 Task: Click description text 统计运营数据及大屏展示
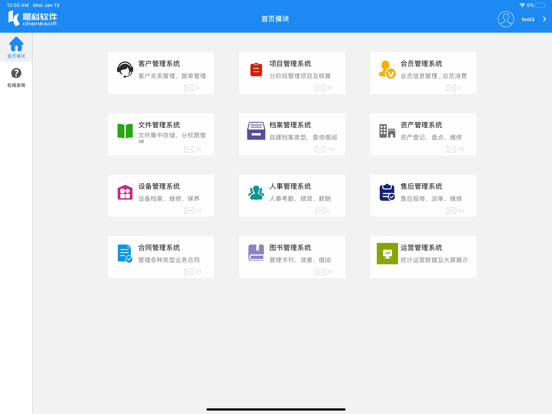[x=434, y=260]
